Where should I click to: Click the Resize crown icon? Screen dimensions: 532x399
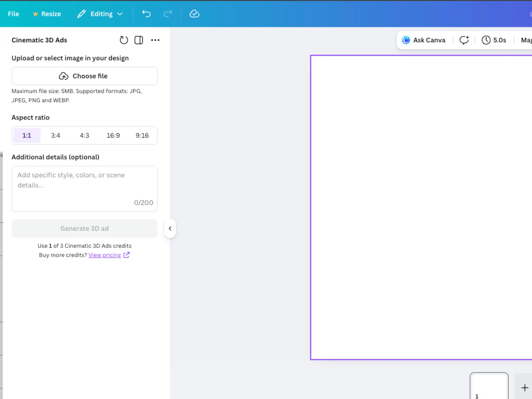[35, 14]
